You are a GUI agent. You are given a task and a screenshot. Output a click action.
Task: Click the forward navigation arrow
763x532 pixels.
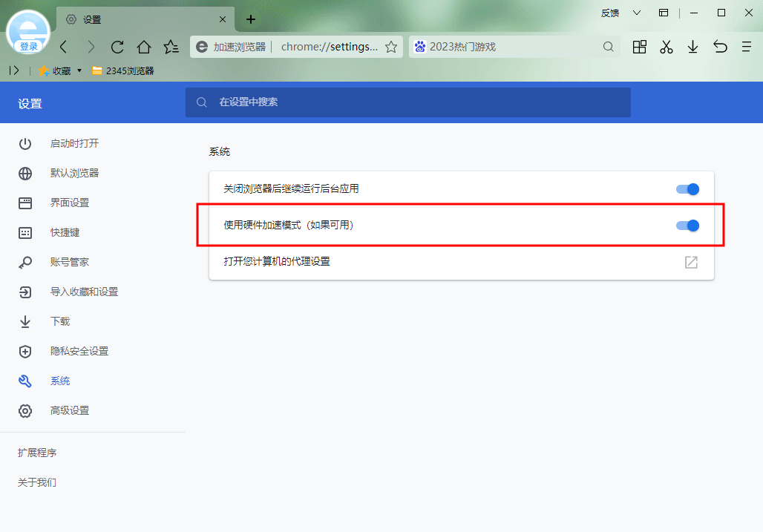coord(91,47)
